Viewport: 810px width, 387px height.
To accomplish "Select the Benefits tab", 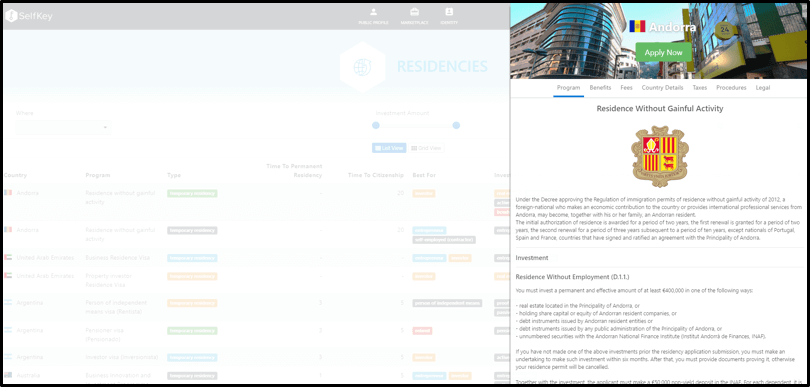I will 600,88.
